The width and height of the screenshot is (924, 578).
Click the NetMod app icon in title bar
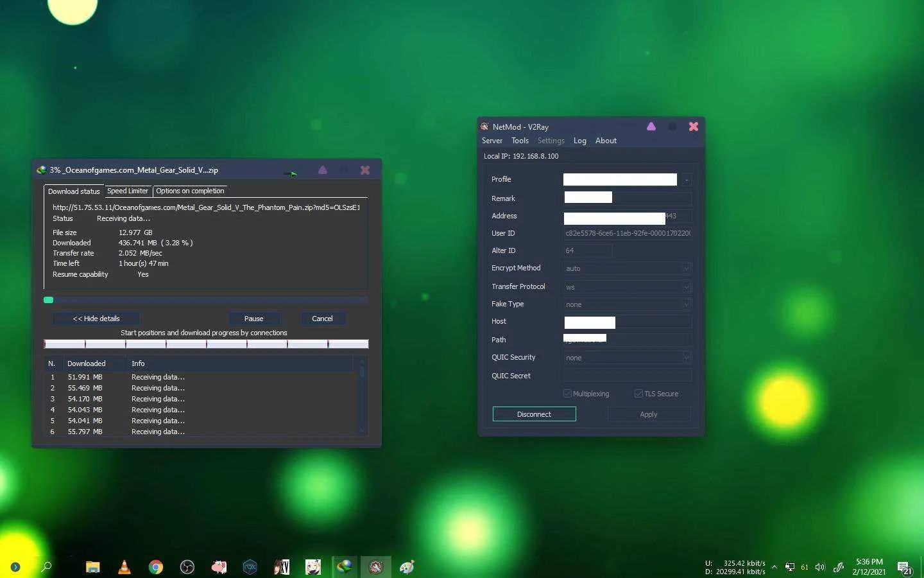point(485,127)
